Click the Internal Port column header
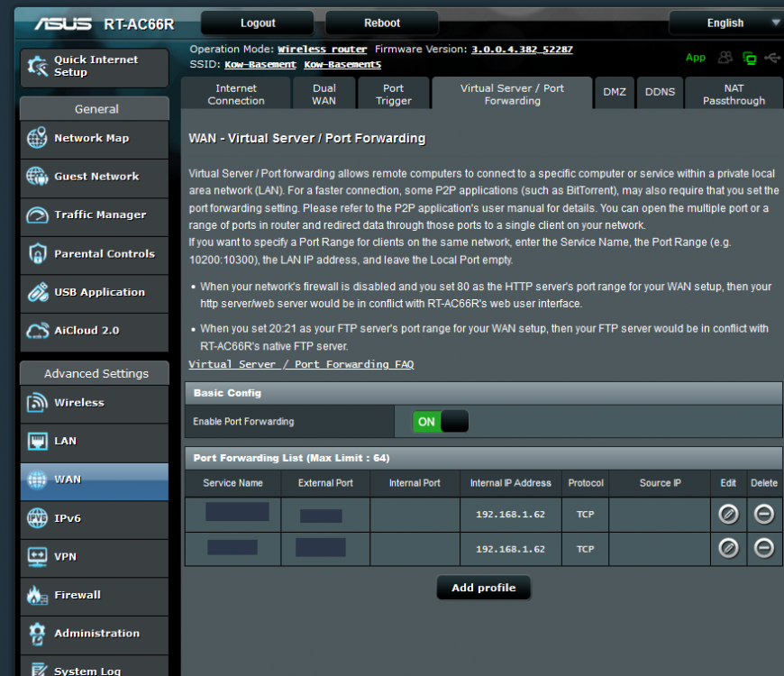 [415, 483]
